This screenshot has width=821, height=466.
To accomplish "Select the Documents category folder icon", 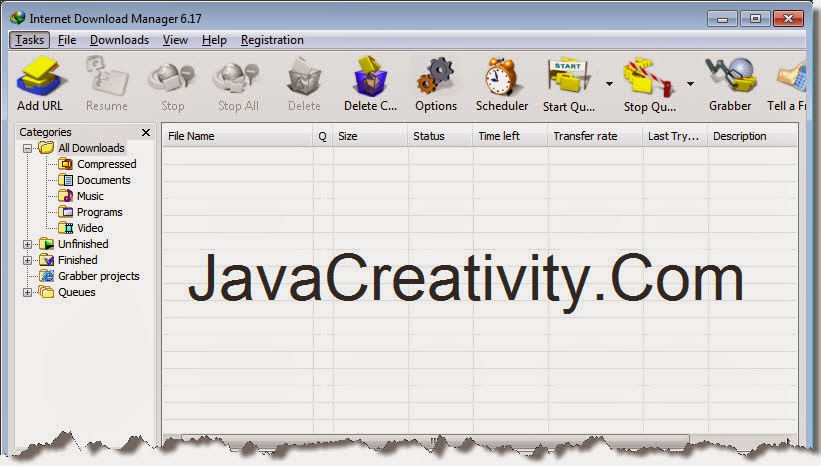I will coord(65,180).
